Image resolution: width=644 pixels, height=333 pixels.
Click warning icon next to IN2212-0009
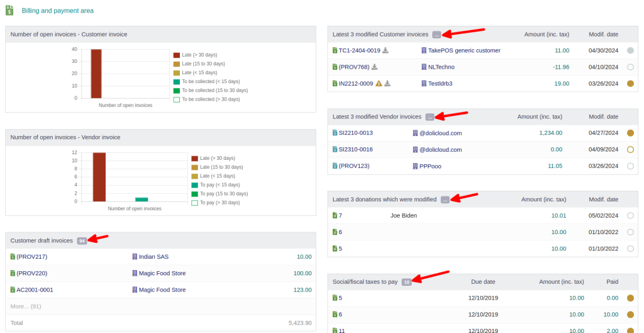pos(379,83)
